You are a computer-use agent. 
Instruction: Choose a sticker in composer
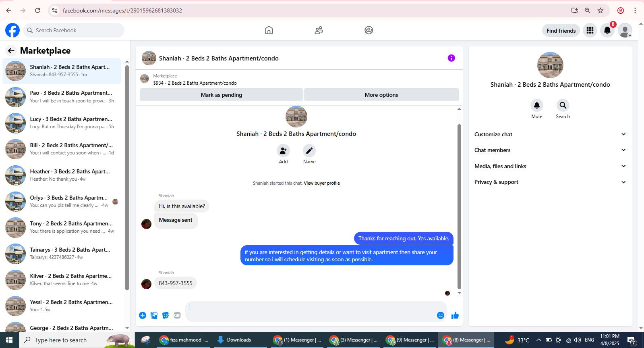166,315
